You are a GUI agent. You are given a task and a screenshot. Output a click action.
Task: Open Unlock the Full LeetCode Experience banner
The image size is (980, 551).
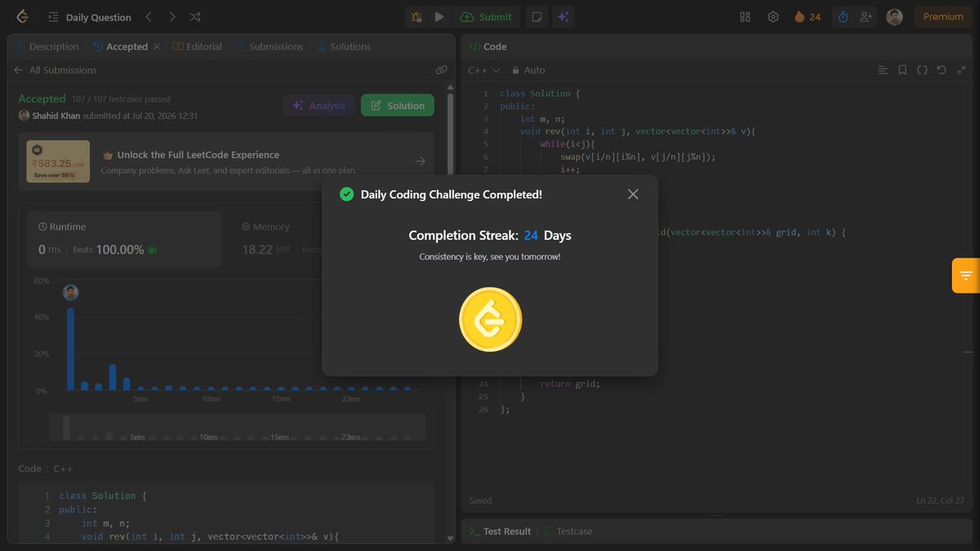(x=226, y=162)
